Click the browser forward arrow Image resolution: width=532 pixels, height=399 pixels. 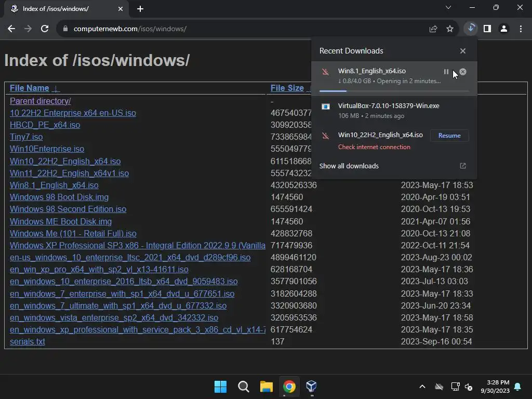tap(28, 29)
